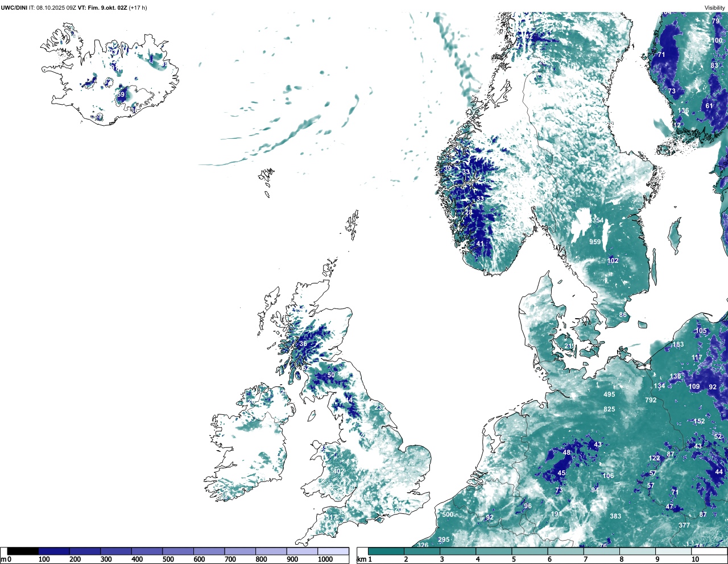This screenshot has height=564, width=728.
Task: Select the 900–1000 m legend swatch
Action: coord(302,551)
